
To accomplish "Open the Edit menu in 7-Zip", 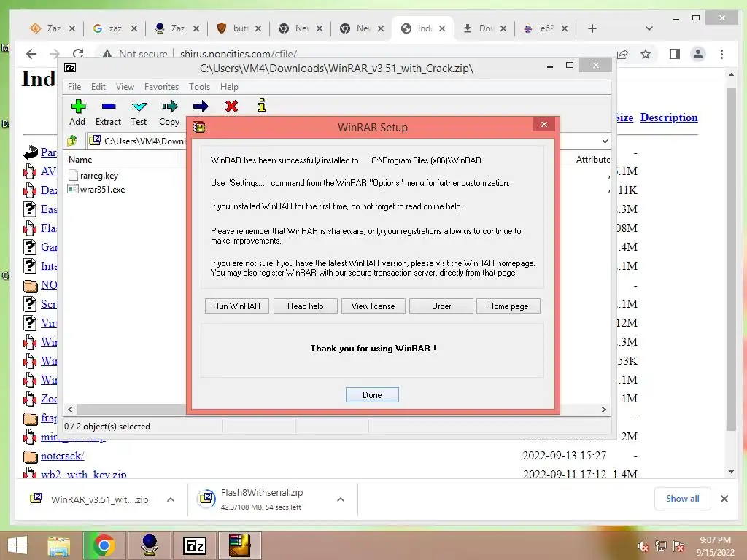I will tap(98, 87).
